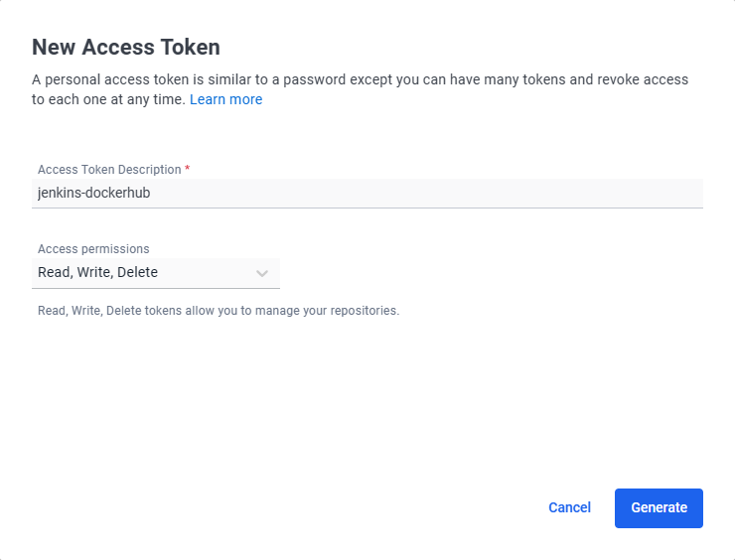735x560 pixels.
Task: Focus the Access Token Description field
Action: coord(367,193)
